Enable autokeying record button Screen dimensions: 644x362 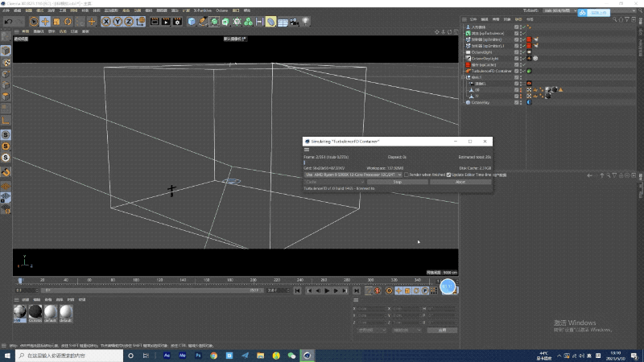(378, 290)
